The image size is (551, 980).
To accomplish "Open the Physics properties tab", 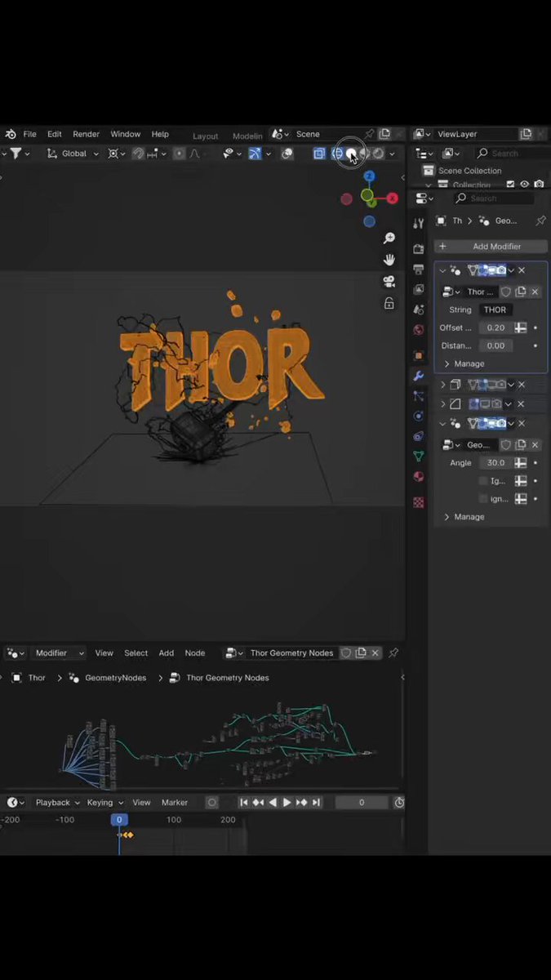I will pyautogui.click(x=419, y=416).
